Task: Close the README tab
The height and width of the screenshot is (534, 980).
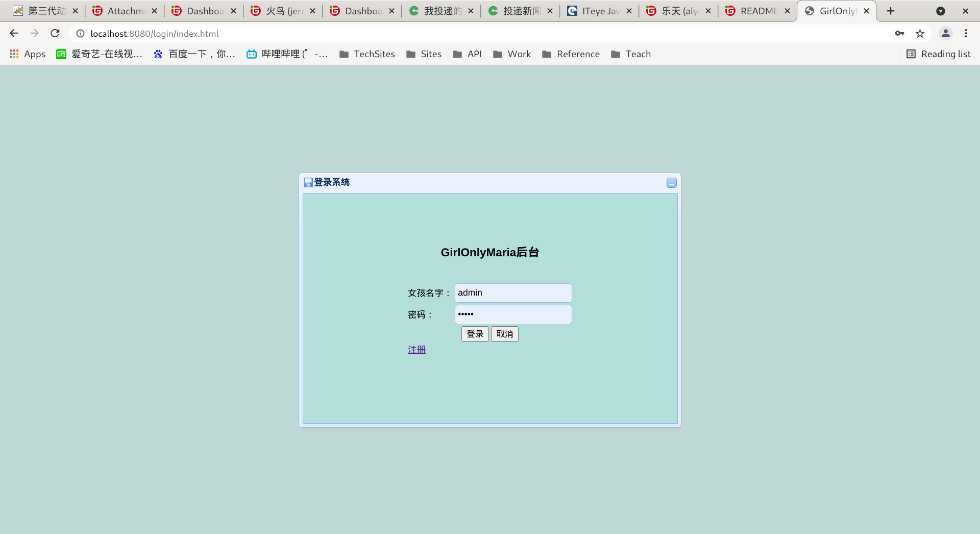Action: (x=787, y=11)
